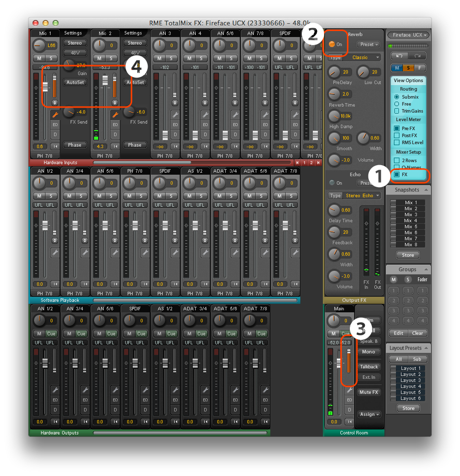Select Layout 3 preset

tap(411, 380)
